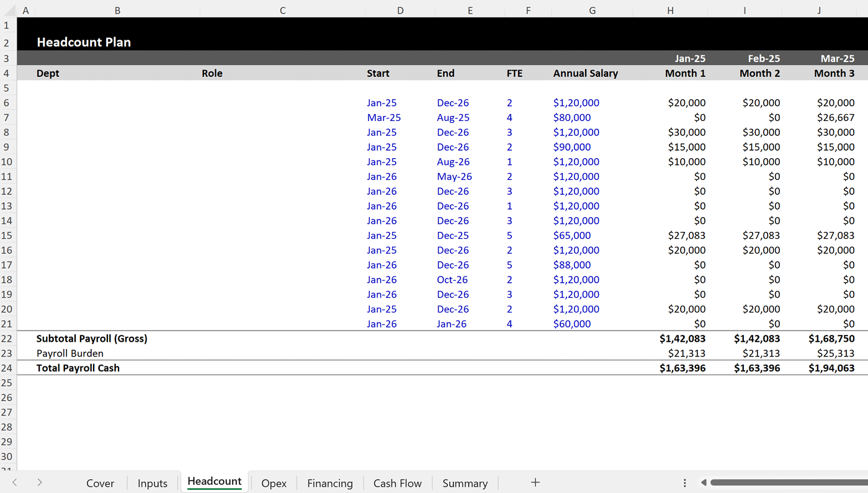Open the sheet options kebab menu

tap(684, 482)
